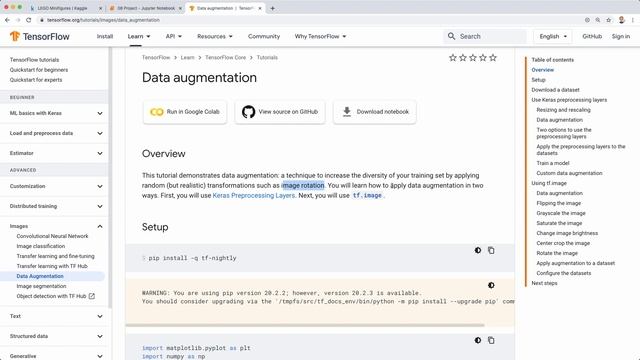Screen dimensions: 640x360
Task: Jump to Train a model section
Action: pyautogui.click(x=553, y=163)
